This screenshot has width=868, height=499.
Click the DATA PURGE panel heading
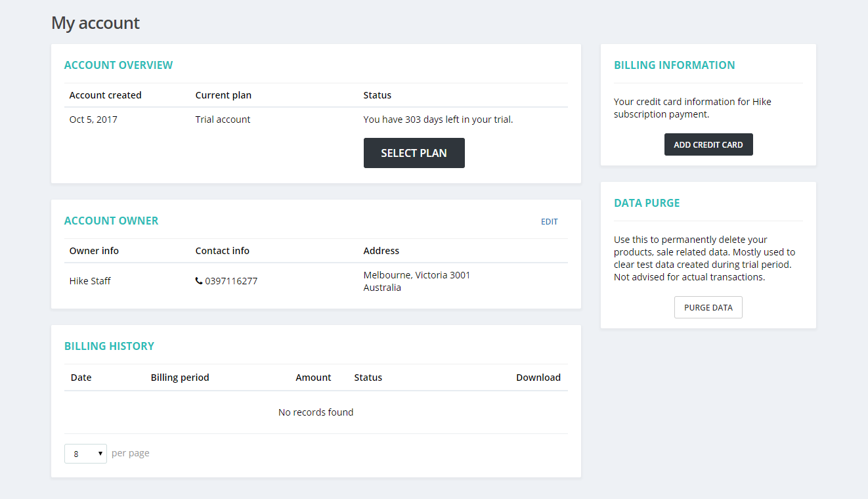coord(647,203)
